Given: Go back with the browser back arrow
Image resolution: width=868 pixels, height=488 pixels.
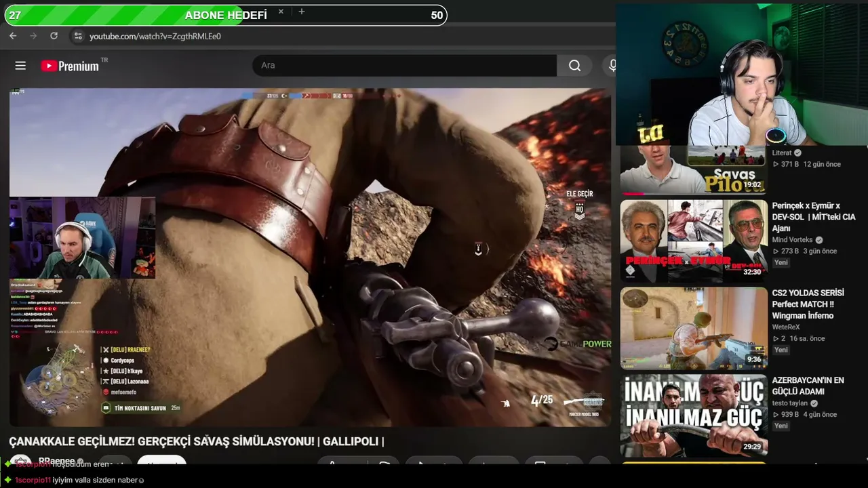Looking at the screenshot, I should (13, 36).
